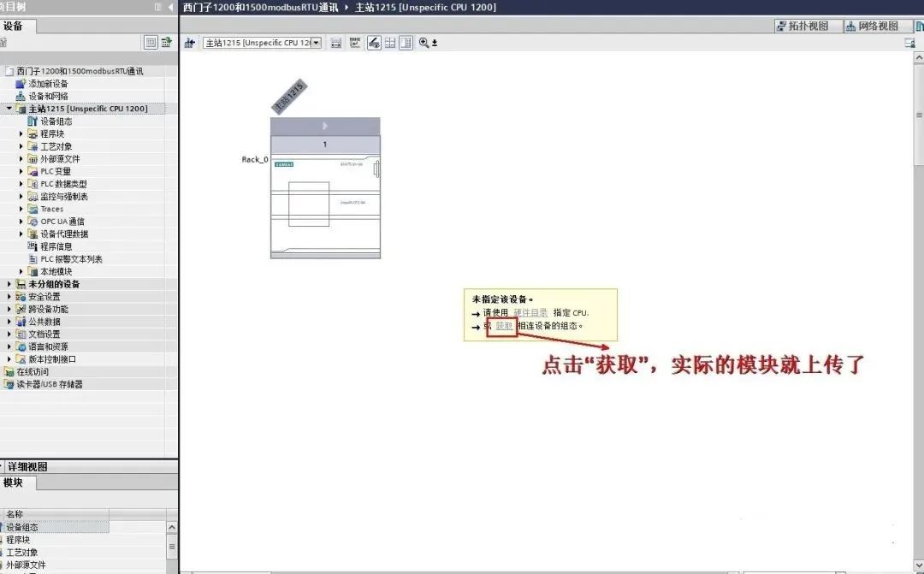Select 设备组态 row in detail view

[x=55, y=528]
